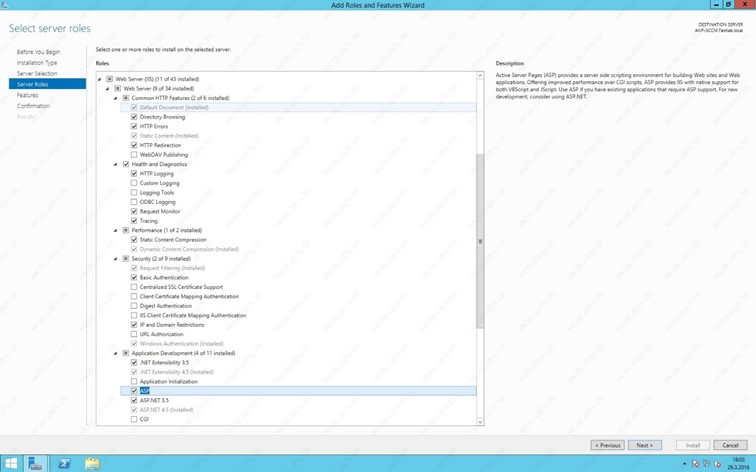
Task: Uncheck HTTP Redirection
Action: coord(134,145)
